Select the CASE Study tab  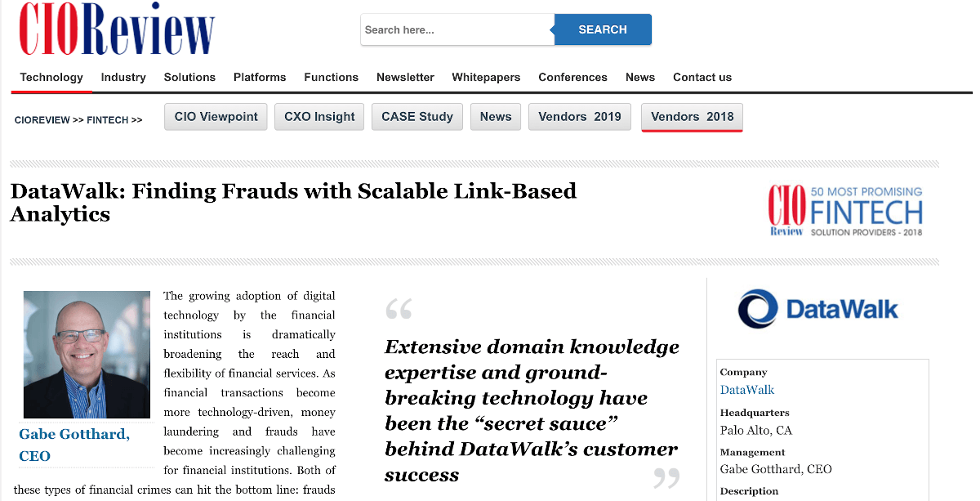[417, 117]
